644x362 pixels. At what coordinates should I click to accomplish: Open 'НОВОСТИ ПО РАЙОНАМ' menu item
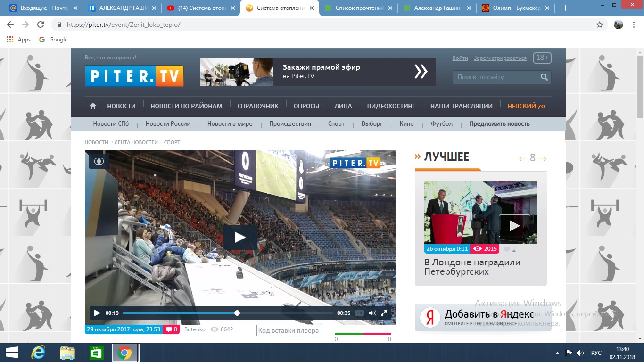point(186,106)
